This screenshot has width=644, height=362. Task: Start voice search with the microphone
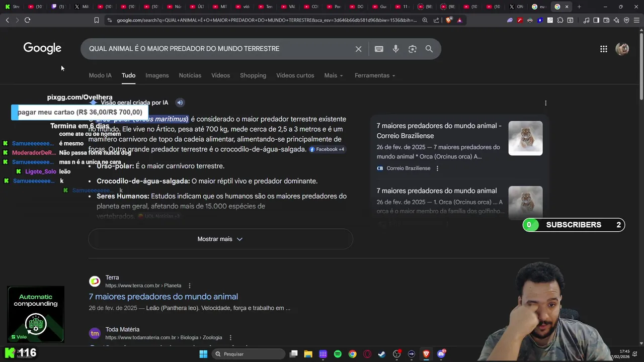click(395, 49)
